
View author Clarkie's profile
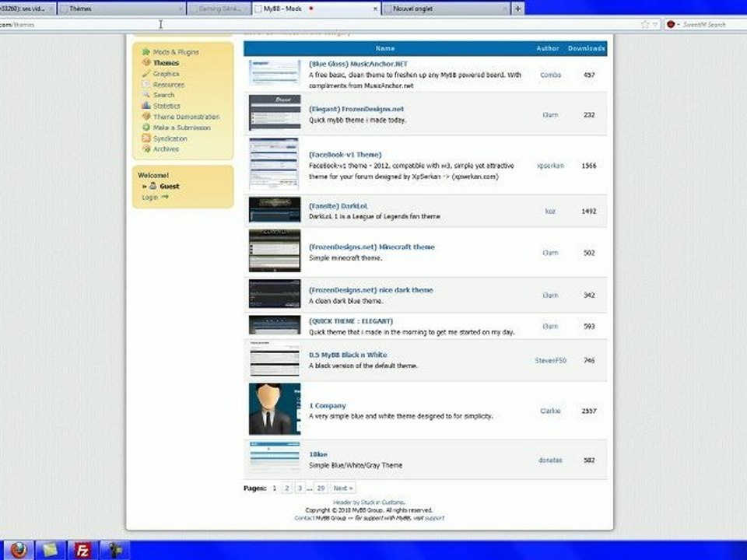point(550,411)
